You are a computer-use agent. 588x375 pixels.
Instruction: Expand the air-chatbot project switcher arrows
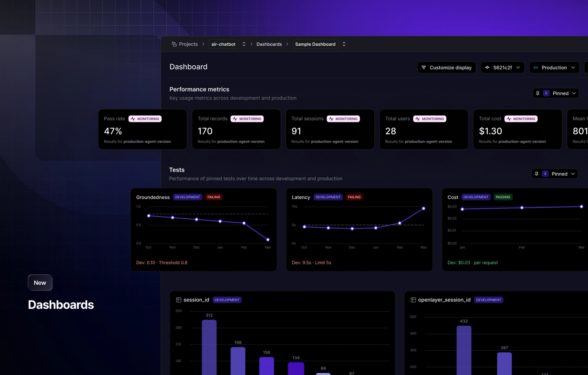point(244,44)
